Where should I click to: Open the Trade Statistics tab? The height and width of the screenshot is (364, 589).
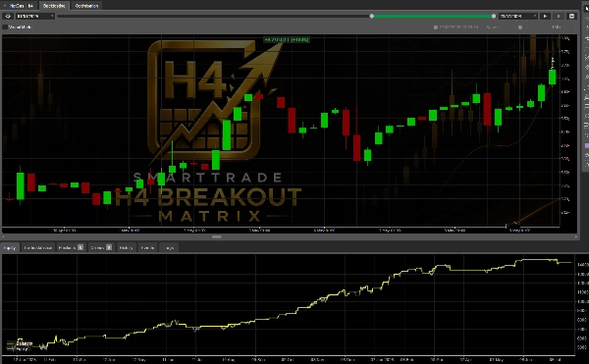[x=37, y=247]
